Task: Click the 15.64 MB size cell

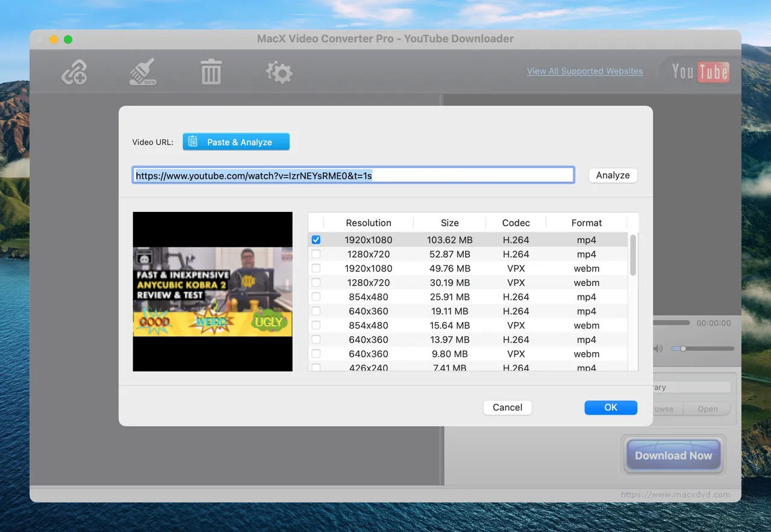Action: [x=449, y=325]
